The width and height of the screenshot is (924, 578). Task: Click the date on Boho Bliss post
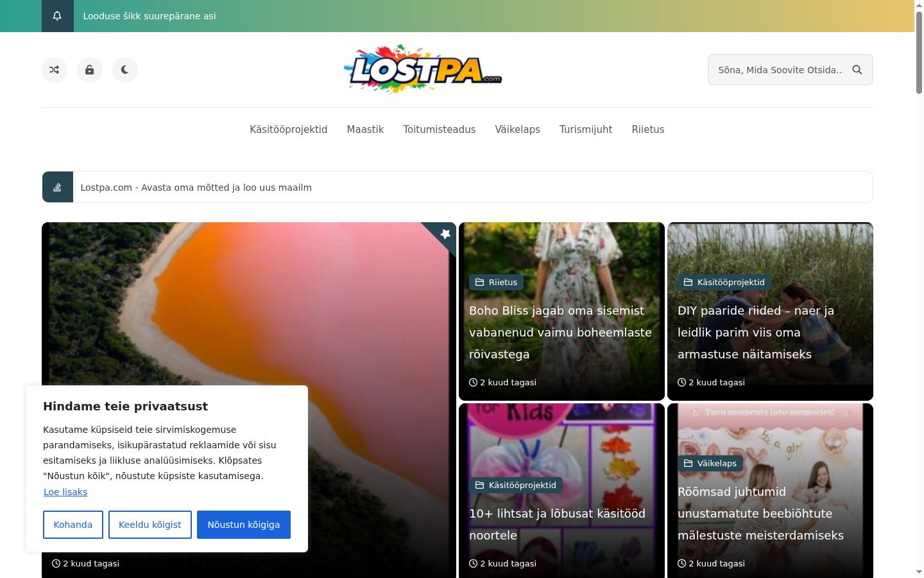pos(503,382)
